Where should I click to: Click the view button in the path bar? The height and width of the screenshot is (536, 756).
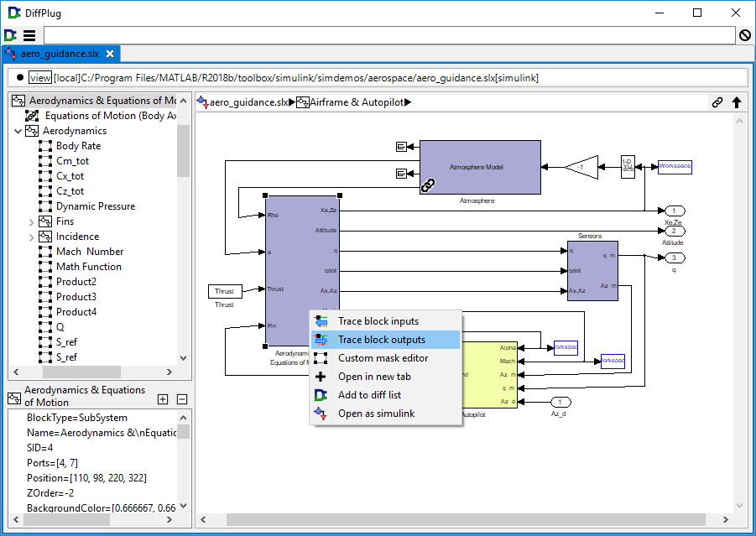tap(40, 78)
